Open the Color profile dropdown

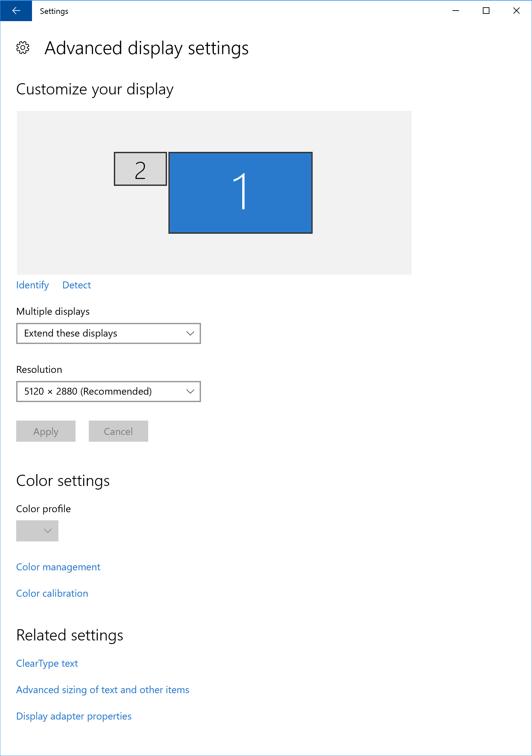tap(37, 531)
